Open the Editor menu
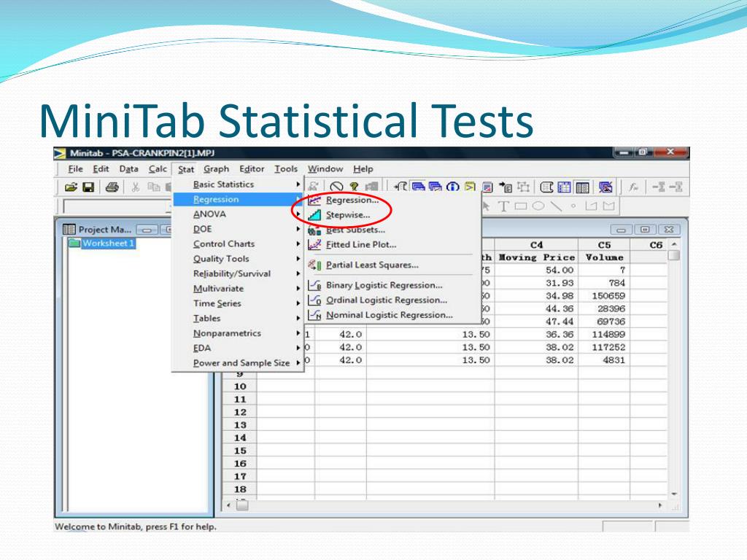The height and width of the screenshot is (560, 747). pos(252,168)
